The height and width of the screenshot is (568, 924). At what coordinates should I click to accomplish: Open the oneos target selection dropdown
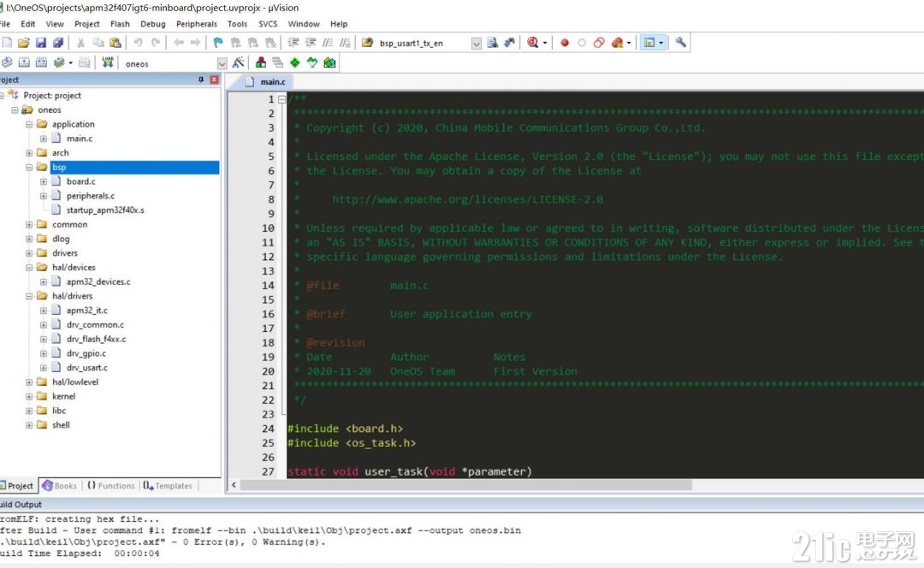pos(222,63)
